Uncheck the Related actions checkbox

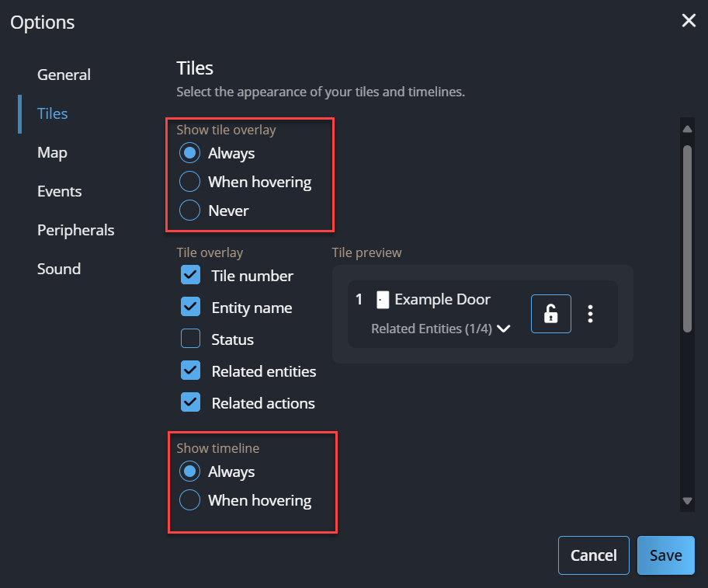pos(190,403)
